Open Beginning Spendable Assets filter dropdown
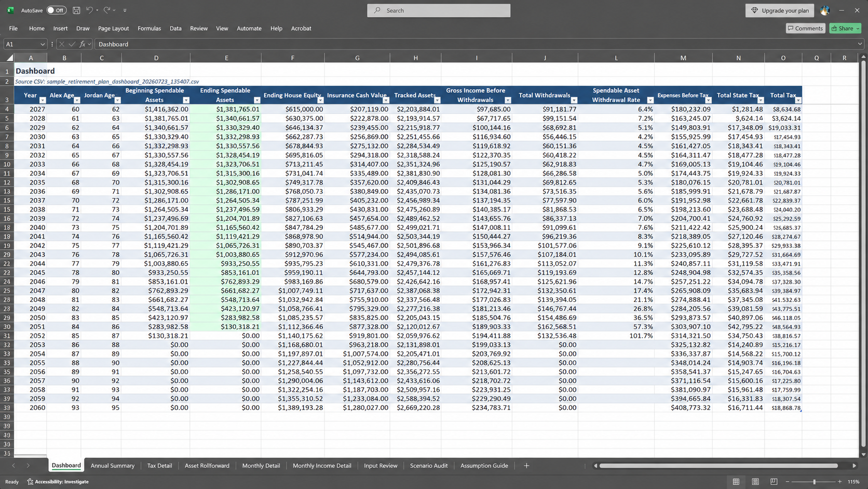This screenshot has height=489, width=868. click(x=186, y=100)
